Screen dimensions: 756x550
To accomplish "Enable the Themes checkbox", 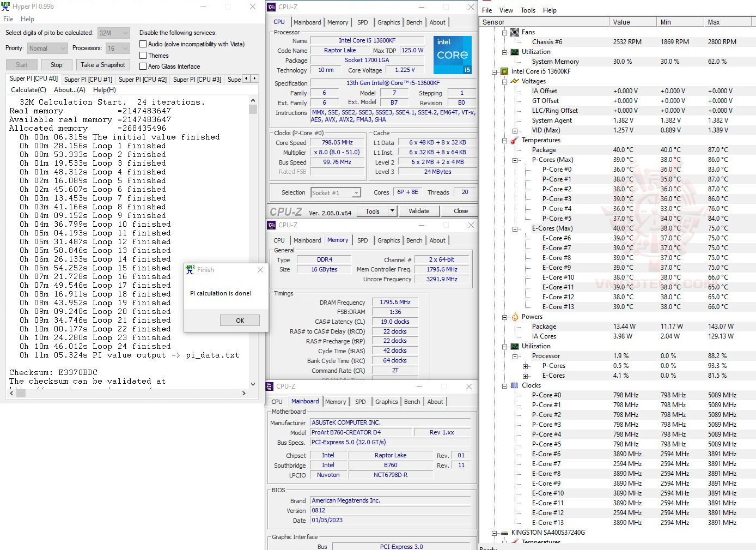I will [143, 56].
